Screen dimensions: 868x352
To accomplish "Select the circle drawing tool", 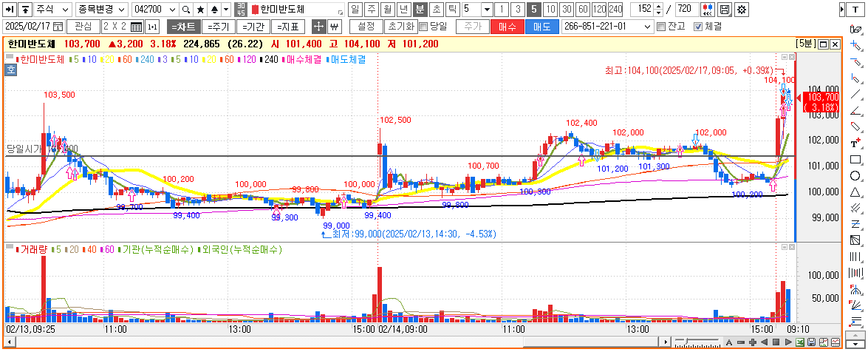I will [x=855, y=176].
